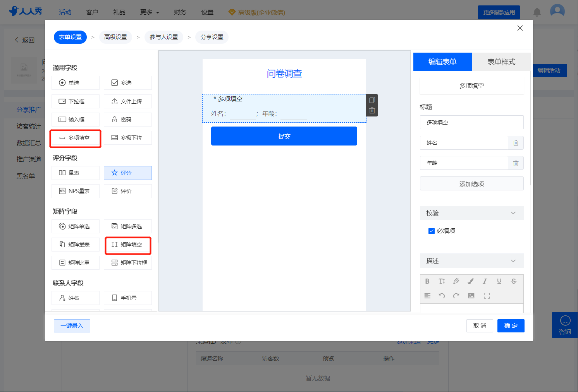Click the blue 提交 submit button

284,136
